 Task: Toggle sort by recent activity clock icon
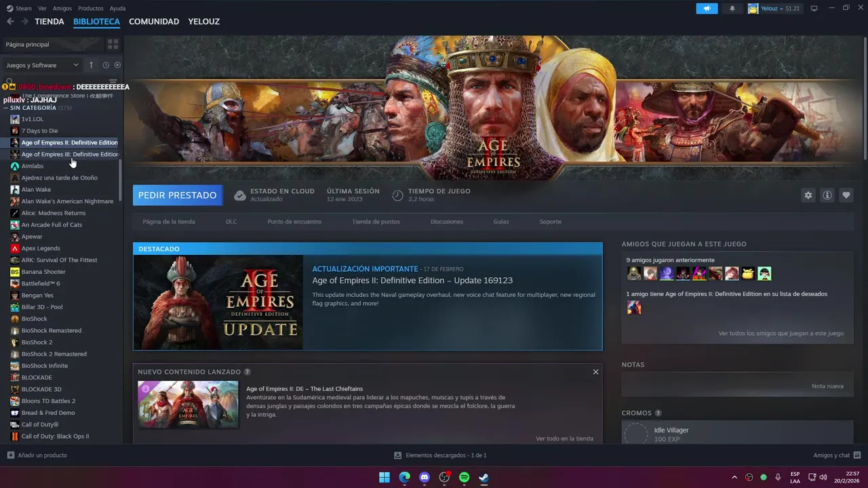point(106,65)
